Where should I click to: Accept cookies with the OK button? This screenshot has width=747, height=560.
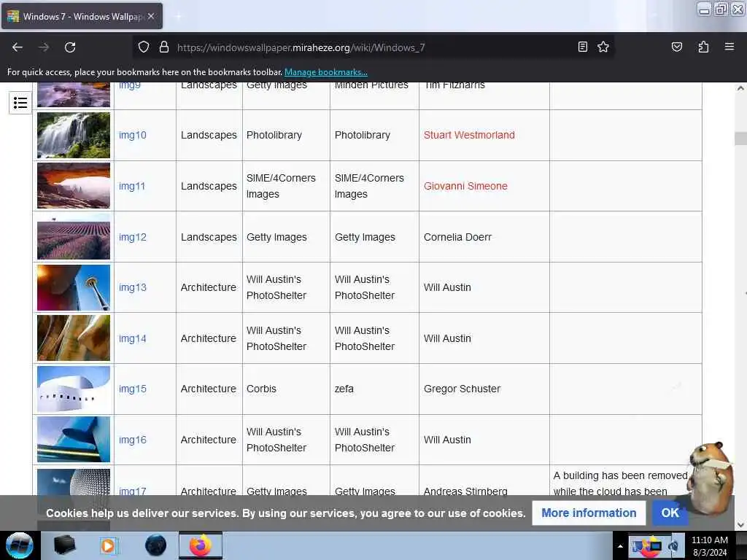(x=670, y=513)
